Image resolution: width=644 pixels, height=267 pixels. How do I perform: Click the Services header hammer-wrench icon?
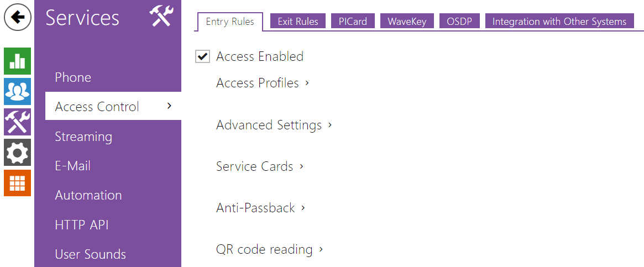click(162, 17)
